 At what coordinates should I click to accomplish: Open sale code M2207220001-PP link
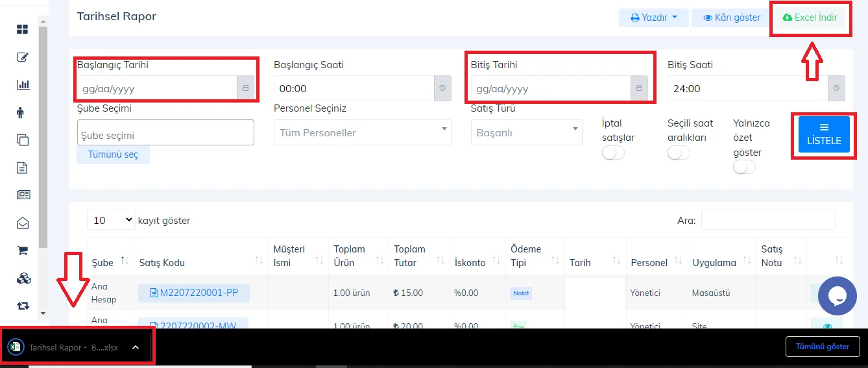[x=194, y=293]
